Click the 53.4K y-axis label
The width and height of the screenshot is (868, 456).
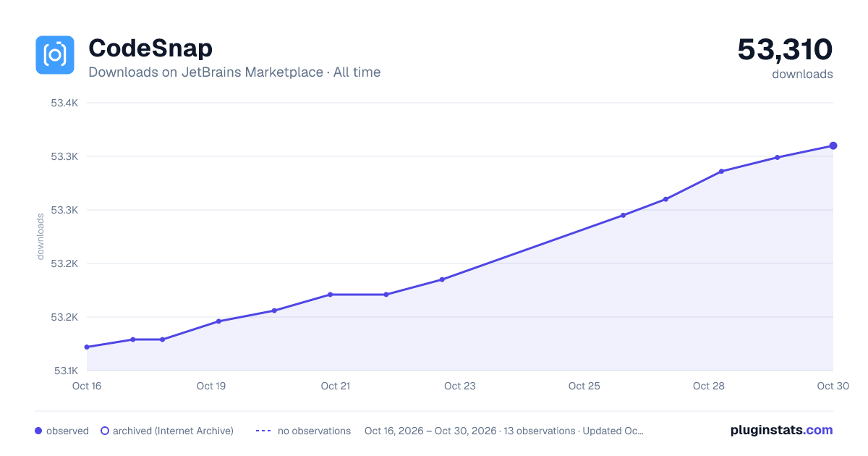[64, 103]
